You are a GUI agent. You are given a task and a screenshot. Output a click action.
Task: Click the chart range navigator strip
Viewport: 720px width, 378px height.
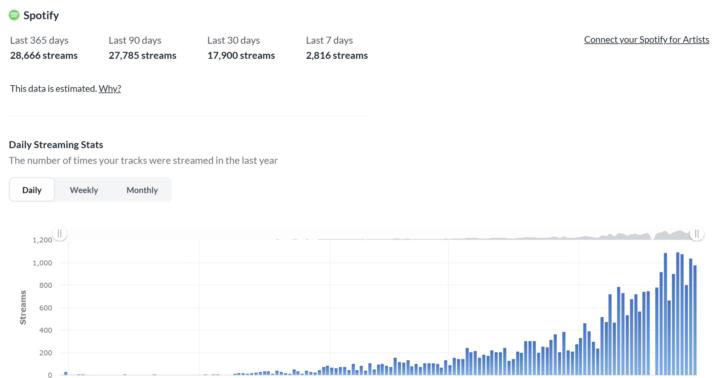point(378,234)
